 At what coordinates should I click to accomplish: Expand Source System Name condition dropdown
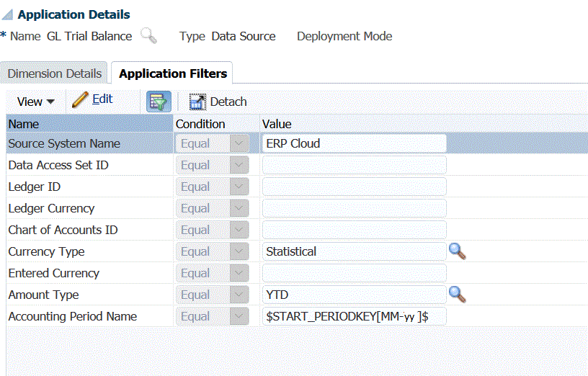point(238,143)
